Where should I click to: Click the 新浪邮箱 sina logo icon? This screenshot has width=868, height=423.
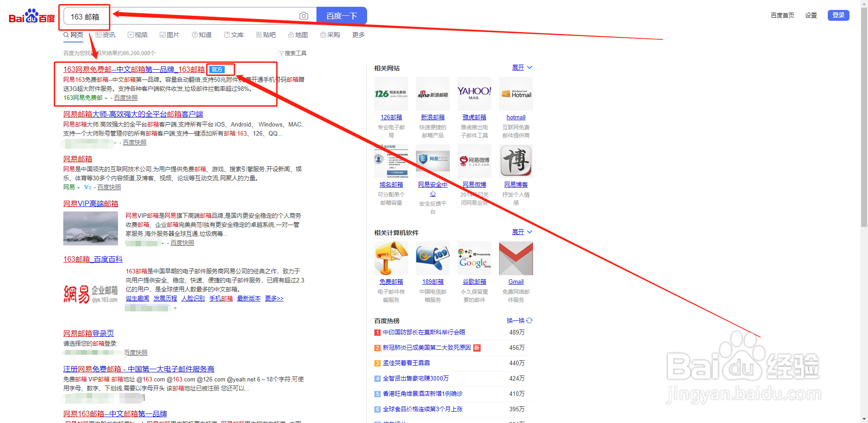point(433,94)
